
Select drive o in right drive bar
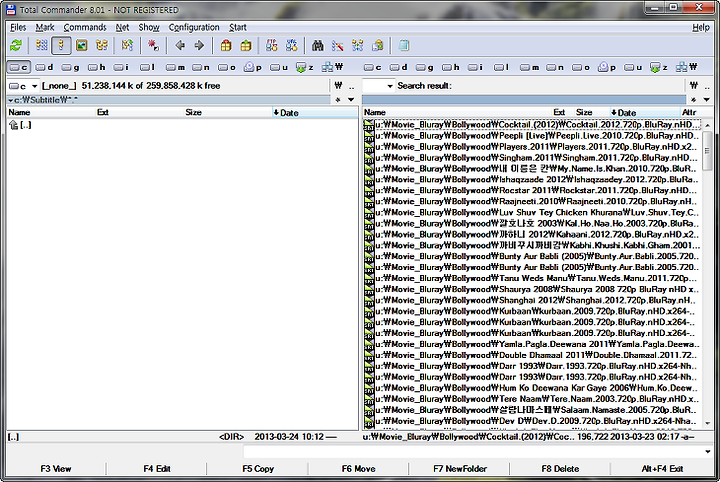581,67
